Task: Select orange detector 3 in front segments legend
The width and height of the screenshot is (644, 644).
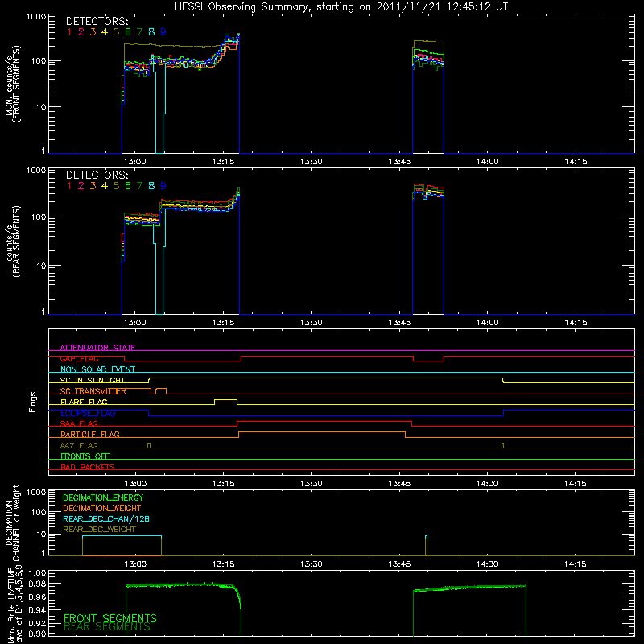Action: 93,32
